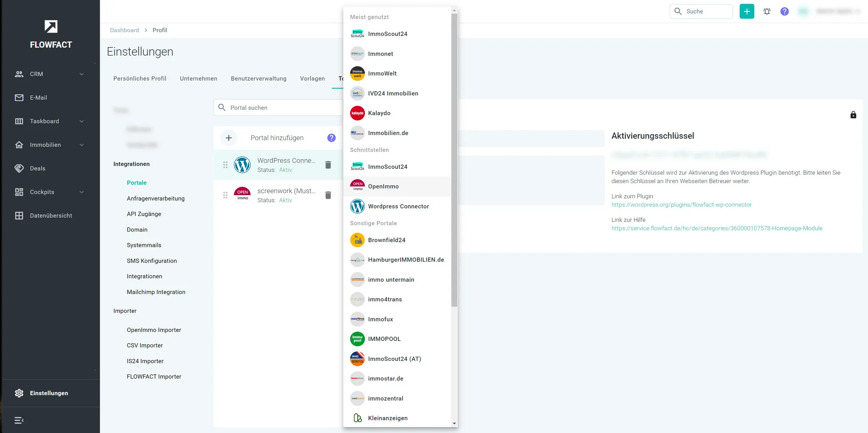The height and width of the screenshot is (433, 868).
Task: Click the OpenImmo logo of screenwork entry
Action: 242,195
